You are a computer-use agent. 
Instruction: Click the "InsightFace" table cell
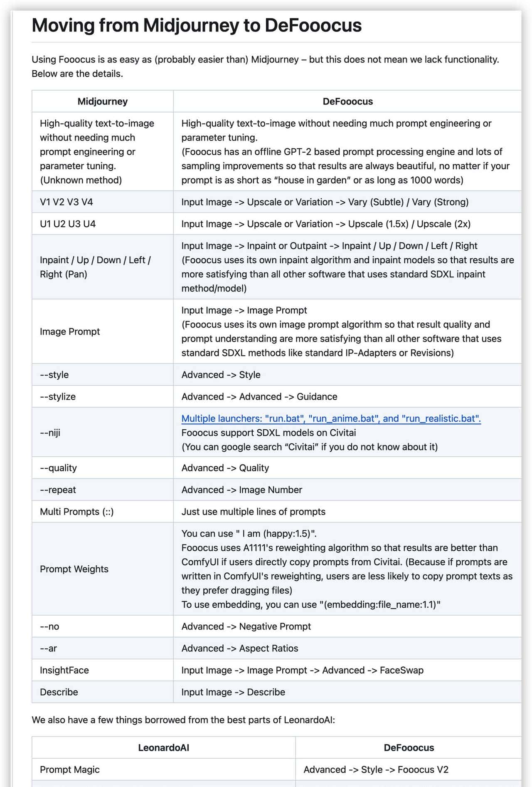click(64, 670)
